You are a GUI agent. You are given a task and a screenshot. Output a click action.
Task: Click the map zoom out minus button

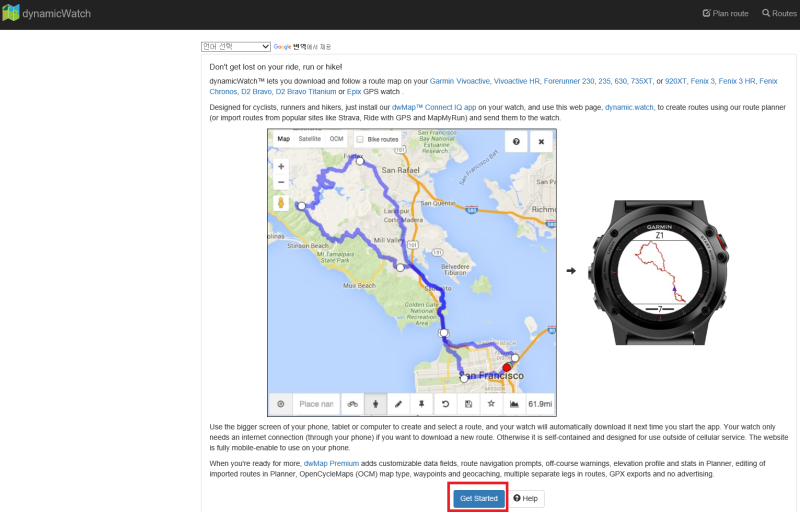281,182
